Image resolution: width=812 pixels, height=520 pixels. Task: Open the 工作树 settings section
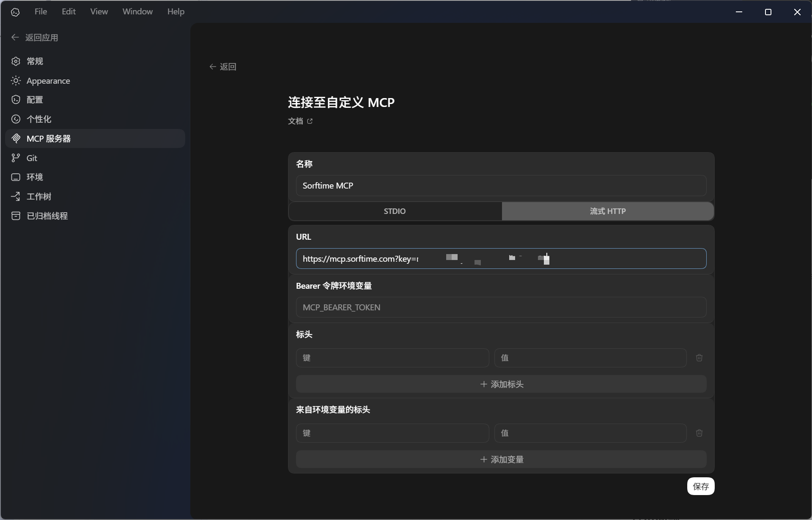point(38,196)
